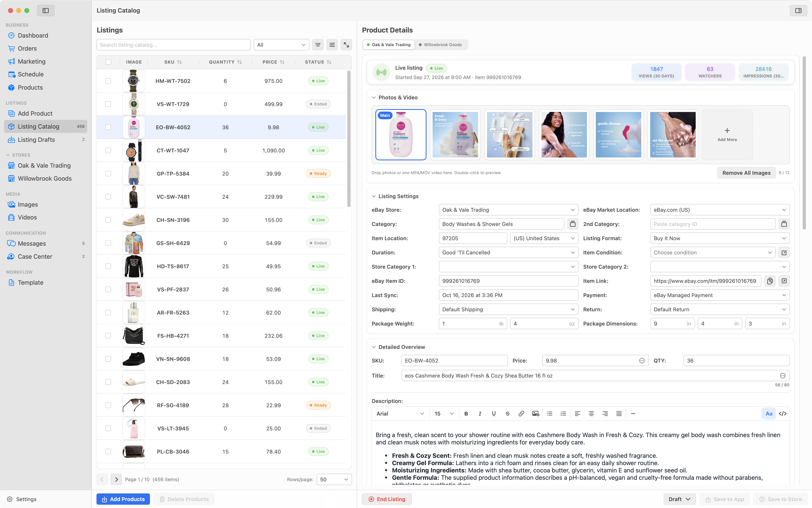Check the HM-WT-7502 row checkbox
812x508 pixels.
(x=108, y=81)
